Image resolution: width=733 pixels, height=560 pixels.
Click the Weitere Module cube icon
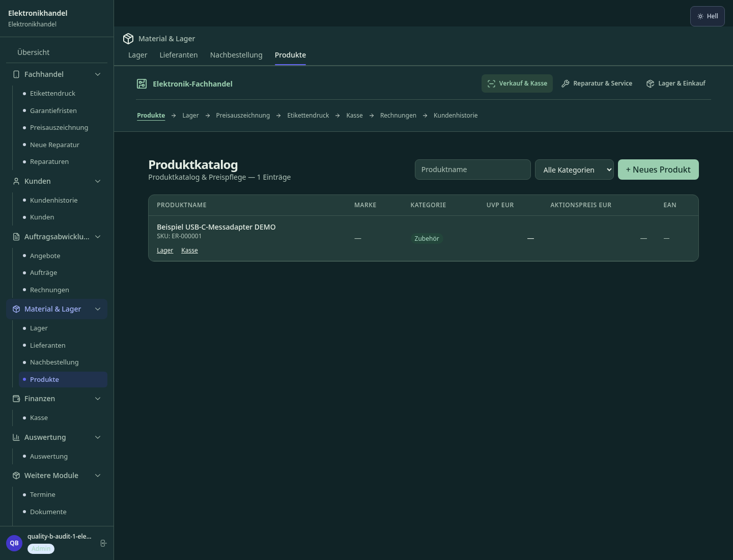(x=16, y=475)
